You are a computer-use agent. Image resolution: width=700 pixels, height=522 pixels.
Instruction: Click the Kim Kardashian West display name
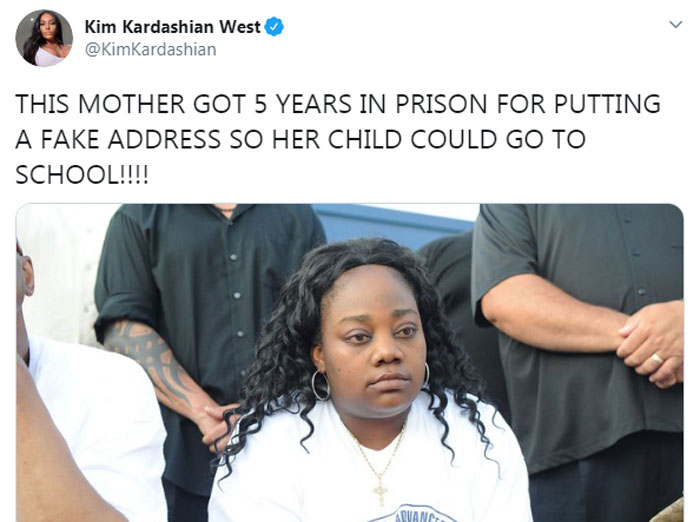172,27
